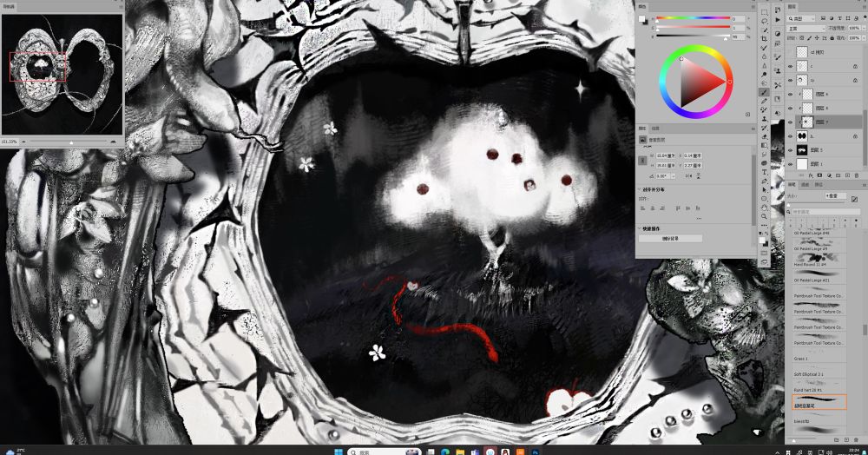Open the Brush Settings panel icon
Image resolution: width=868 pixels, height=455 pixels.
[x=778, y=57]
